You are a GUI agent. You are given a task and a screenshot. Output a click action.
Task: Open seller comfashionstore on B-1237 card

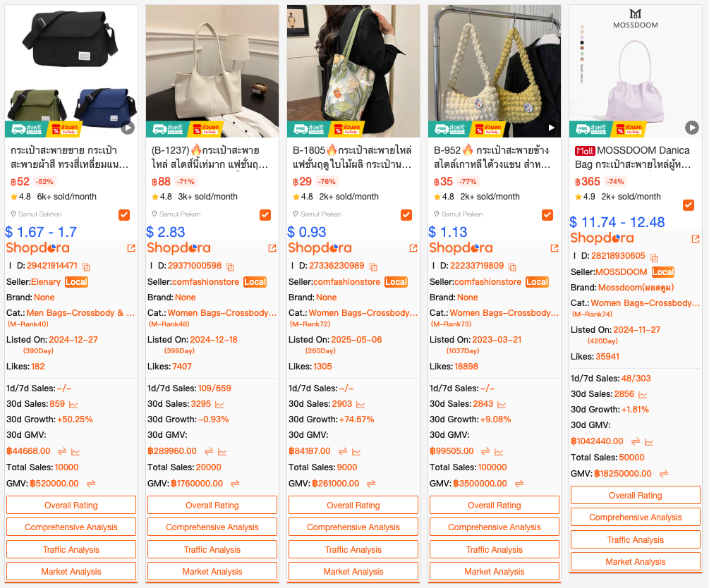[x=206, y=281]
